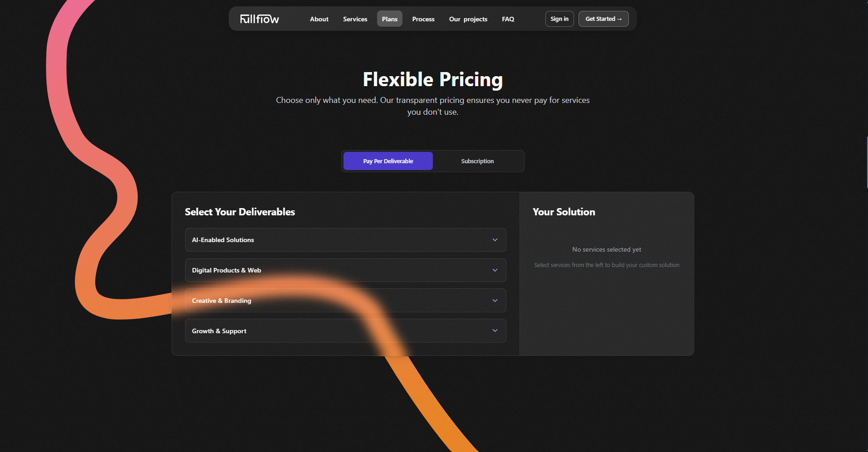Screen dimensions: 868x452
Task: Click the Sign in button
Action: click(x=559, y=19)
